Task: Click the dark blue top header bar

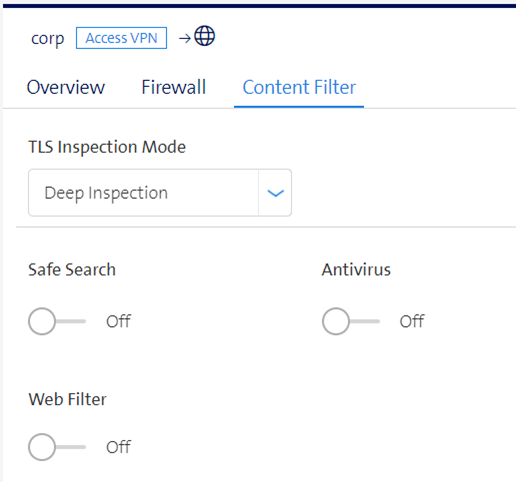Action: click(x=259, y=6)
